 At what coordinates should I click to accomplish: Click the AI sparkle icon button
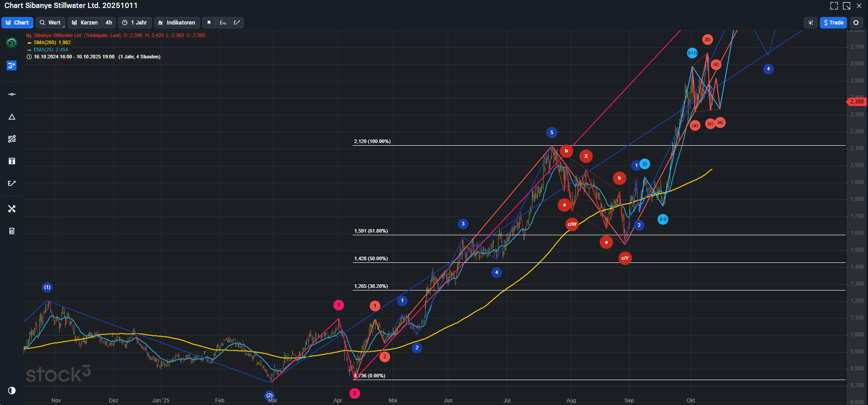point(811,23)
